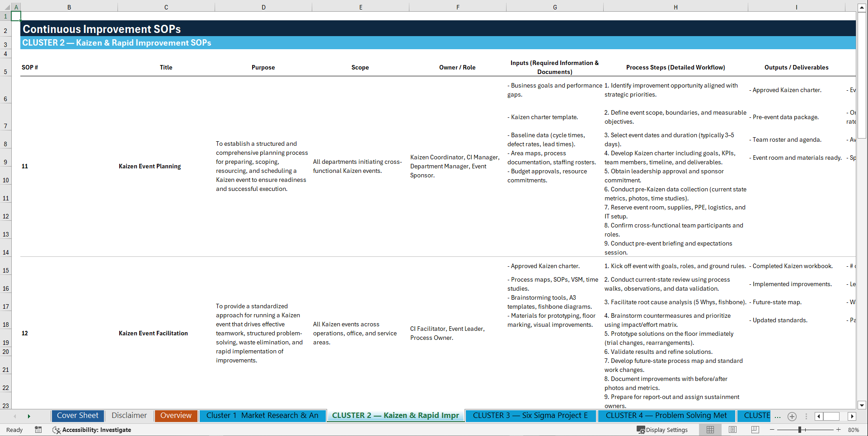Reveal hidden sheet tabs via the ellipsis
This screenshot has height=436, width=868.
pyautogui.click(x=778, y=416)
